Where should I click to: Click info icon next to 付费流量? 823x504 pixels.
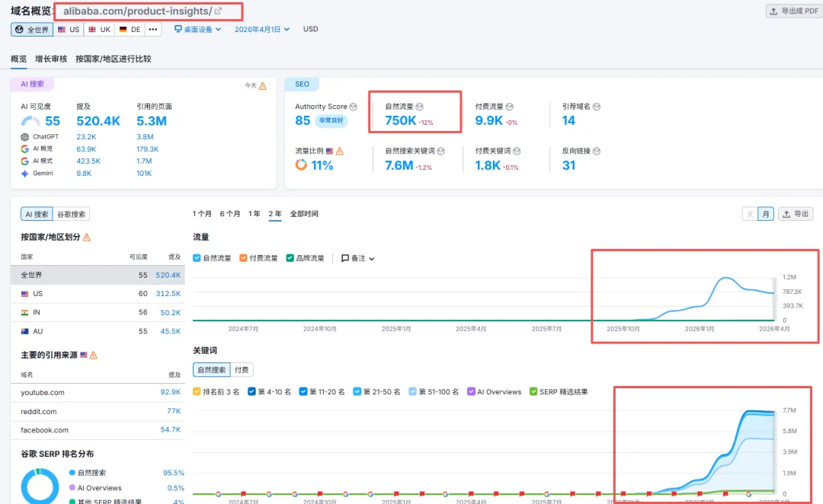(510, 107)
